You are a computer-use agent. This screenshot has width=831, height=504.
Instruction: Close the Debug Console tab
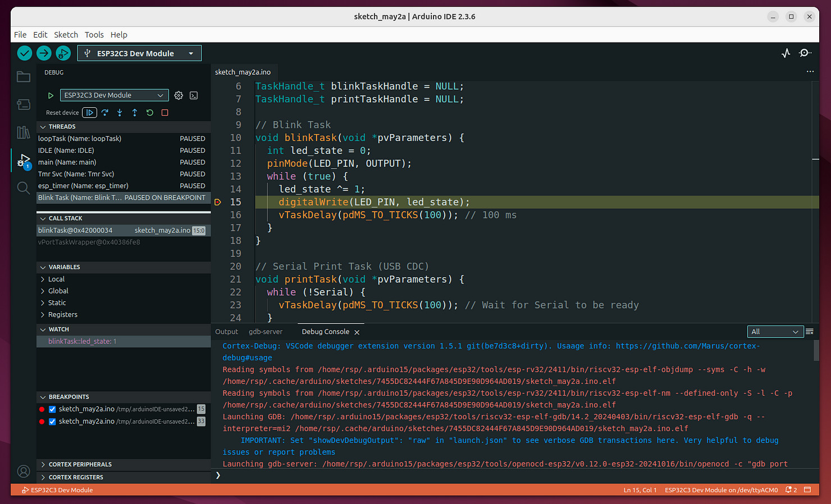click(357, 332)
